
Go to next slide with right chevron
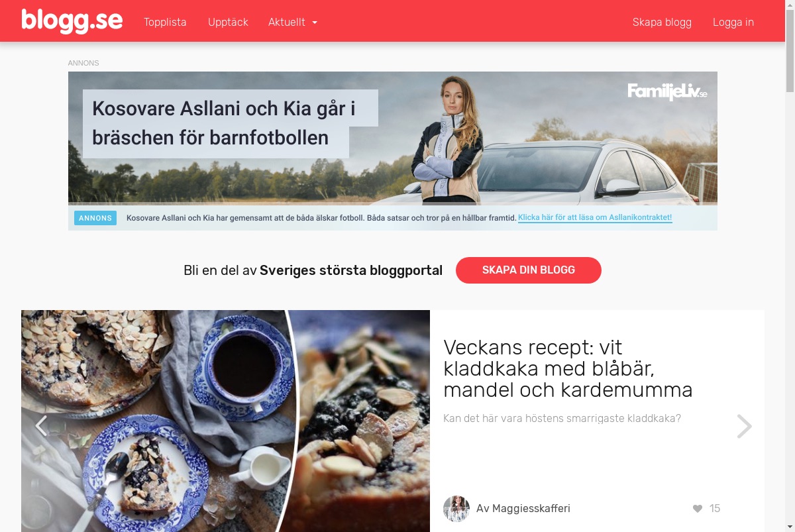click(744, 426)
